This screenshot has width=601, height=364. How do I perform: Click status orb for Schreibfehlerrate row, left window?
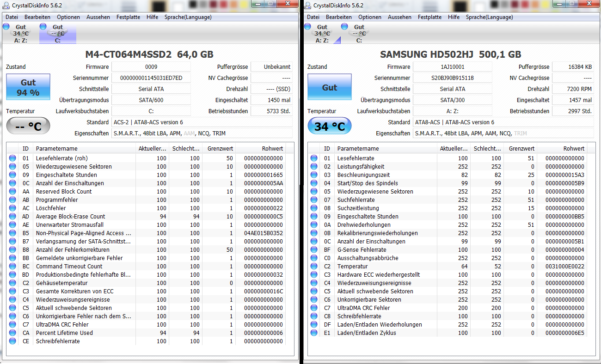[x=12, y=341]
